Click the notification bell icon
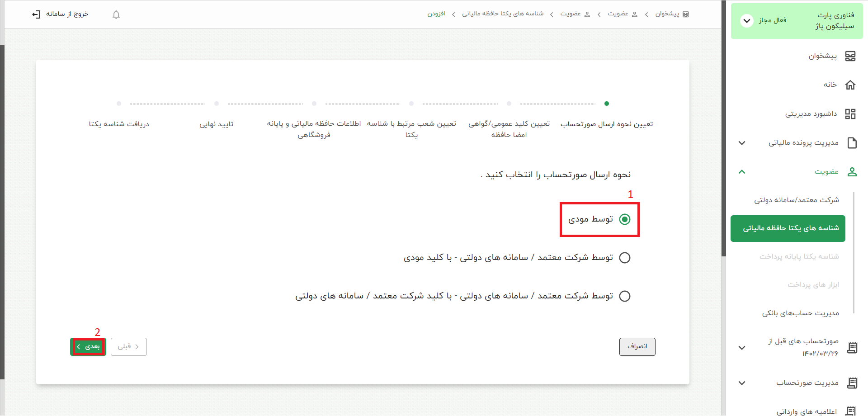The width and height of the screenshot is (868, 416). (x=116, y=14)
